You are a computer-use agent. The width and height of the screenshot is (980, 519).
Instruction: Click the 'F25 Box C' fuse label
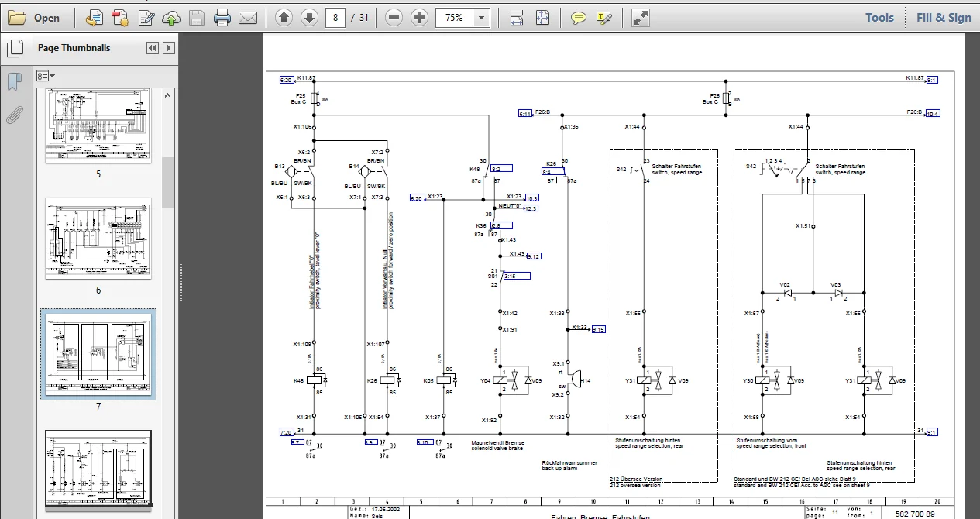coord(300,98)
